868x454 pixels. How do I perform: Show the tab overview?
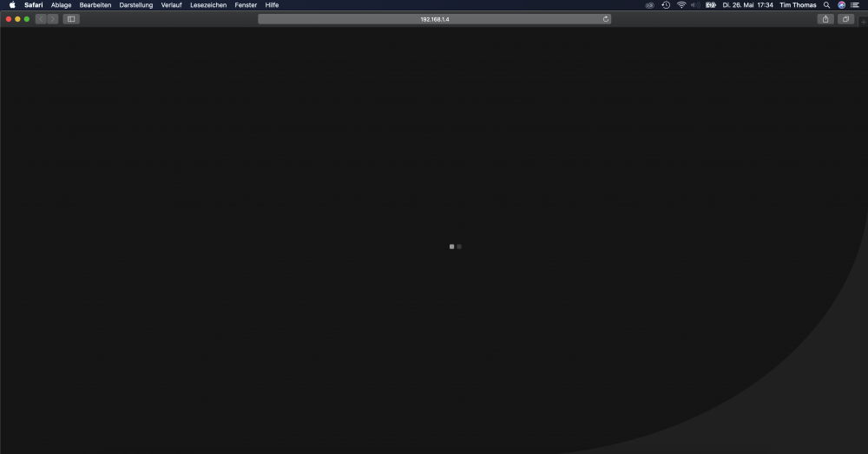[x=845, y=19]
